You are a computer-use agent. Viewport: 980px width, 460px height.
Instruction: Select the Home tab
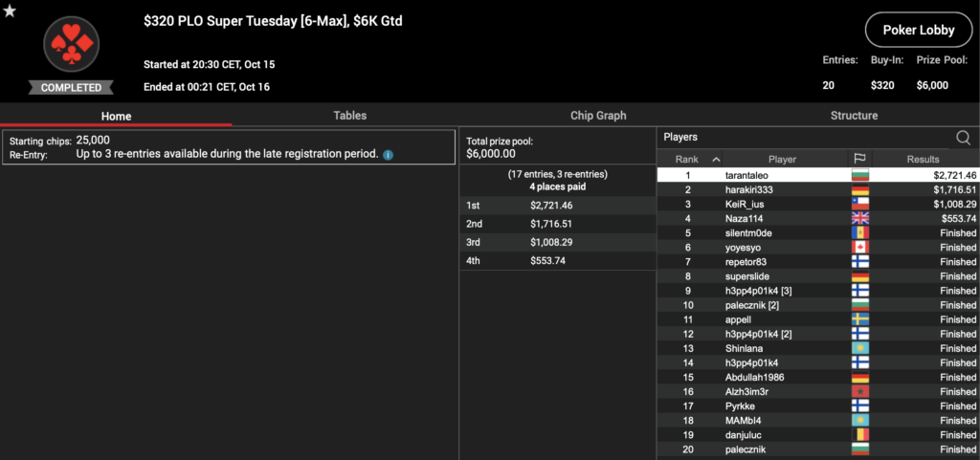tap(116, 116)
